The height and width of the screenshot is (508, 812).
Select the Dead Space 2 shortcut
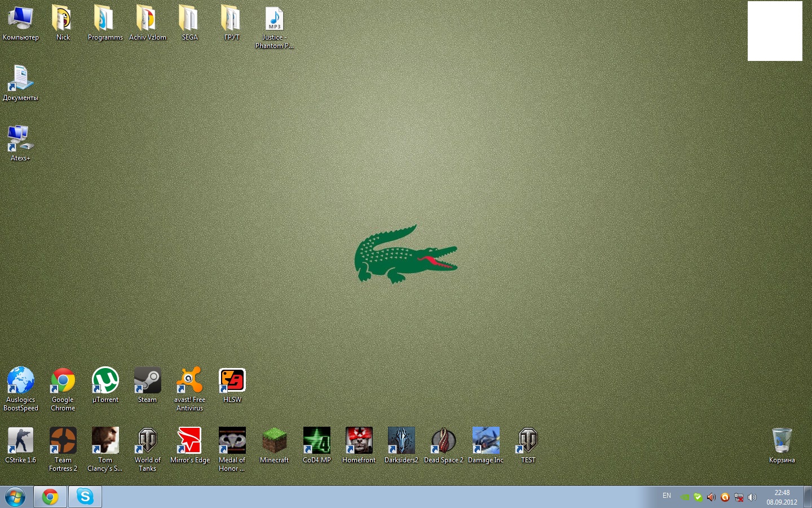(444, 446)
